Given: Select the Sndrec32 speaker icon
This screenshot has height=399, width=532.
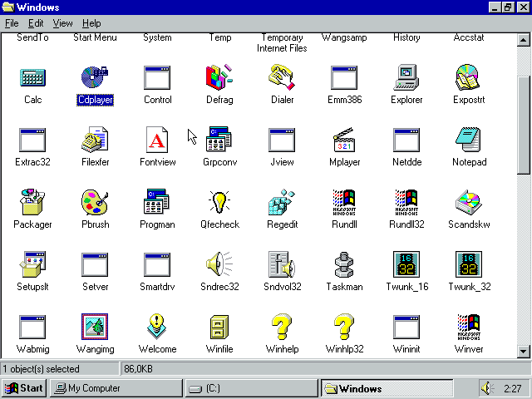Looking at the screenshot, I should coord(219,264).
